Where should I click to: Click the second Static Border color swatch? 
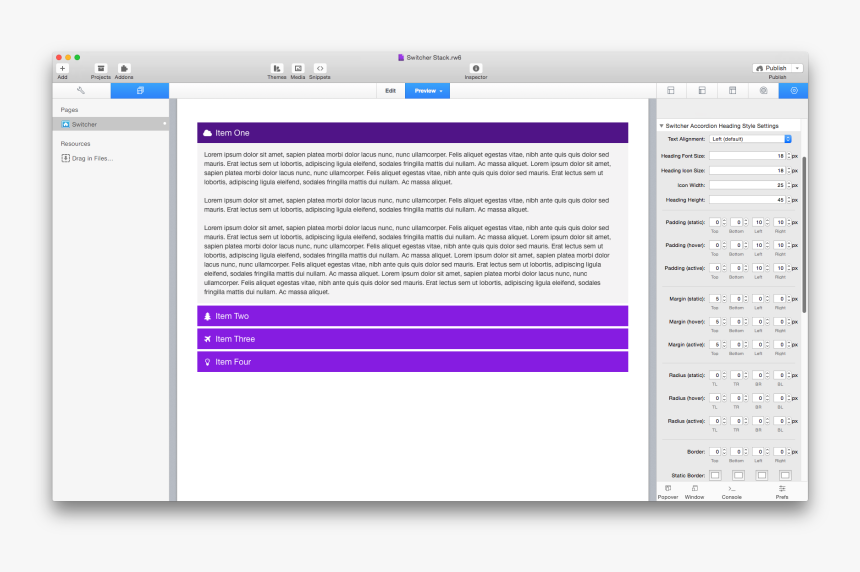coord(738,475)
